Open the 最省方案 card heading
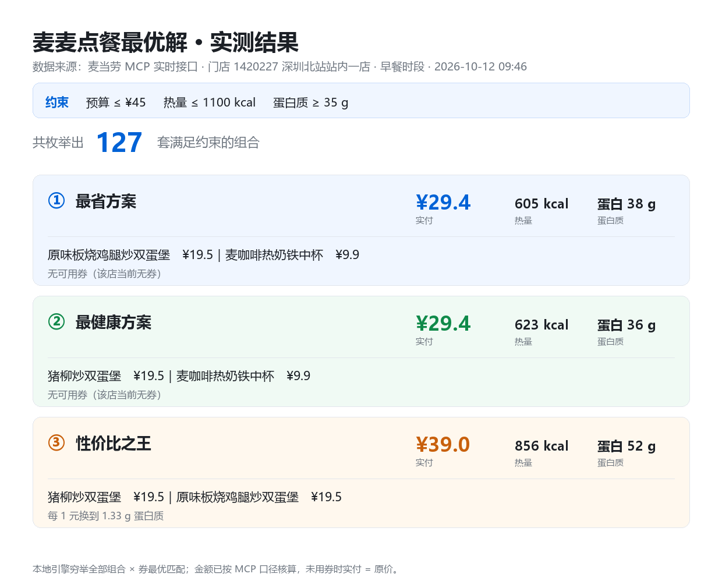722x588 pixels. point(106,201)
